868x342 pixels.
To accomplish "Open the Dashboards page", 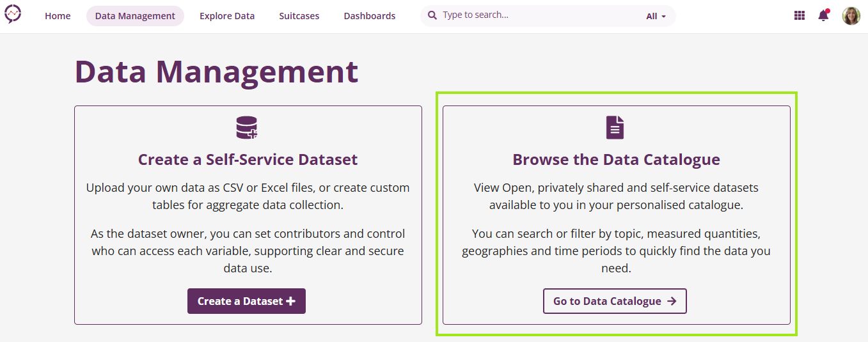I will 370,16.
